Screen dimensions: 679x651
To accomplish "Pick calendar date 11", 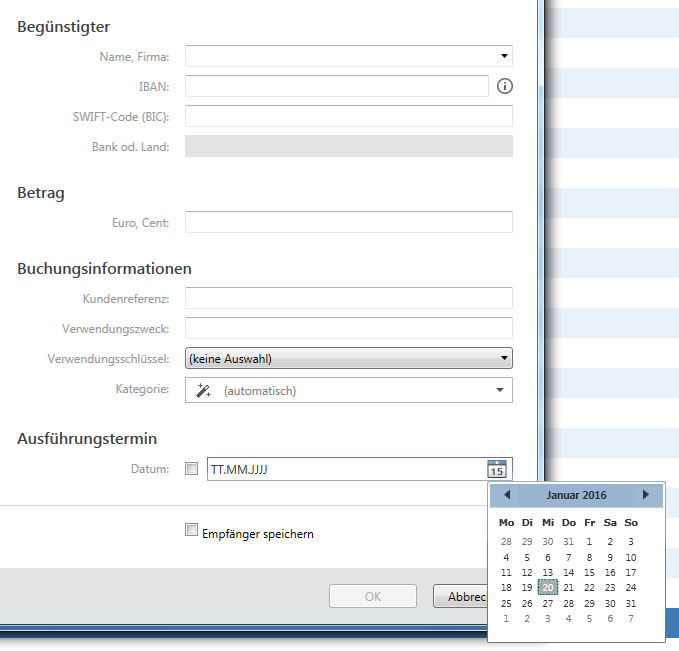I will 506,573.
